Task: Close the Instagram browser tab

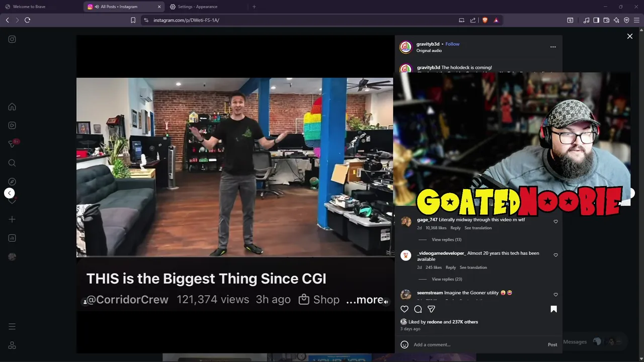Action: coord(159,7)
